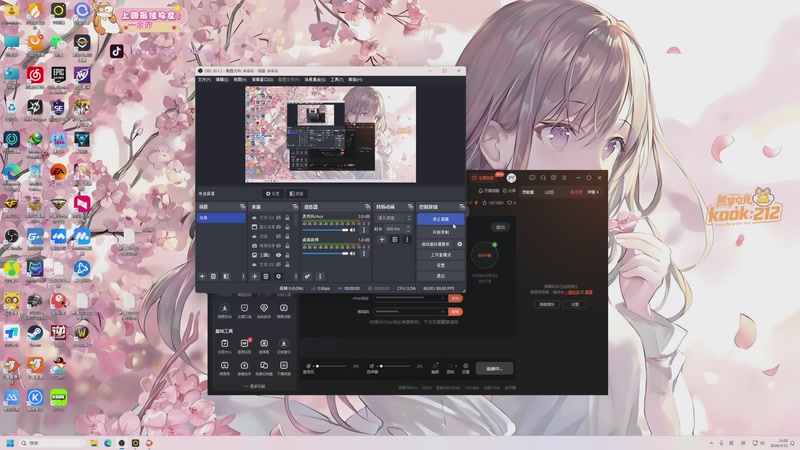Viewport: 800px width, 450px height.
Task: Open scene filters icon in Scenes panel
Action: 226,277
